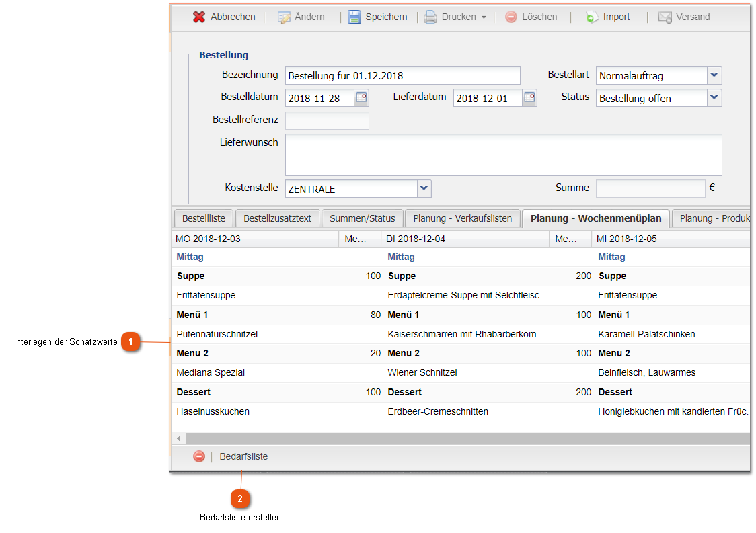Select the Erdbeer-Cremeschnitten entry
The width and height of the screenshot is (756, 533).
[438, 411]
